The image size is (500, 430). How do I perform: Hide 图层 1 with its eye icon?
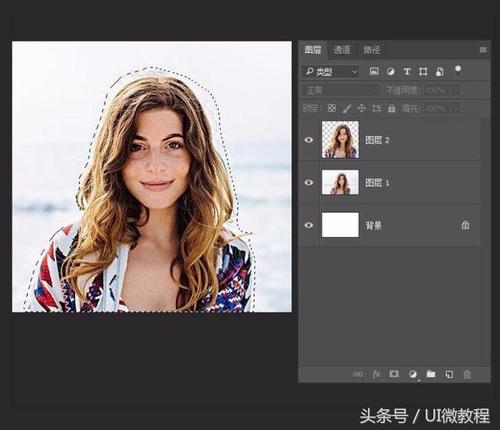tap(309, 182)
